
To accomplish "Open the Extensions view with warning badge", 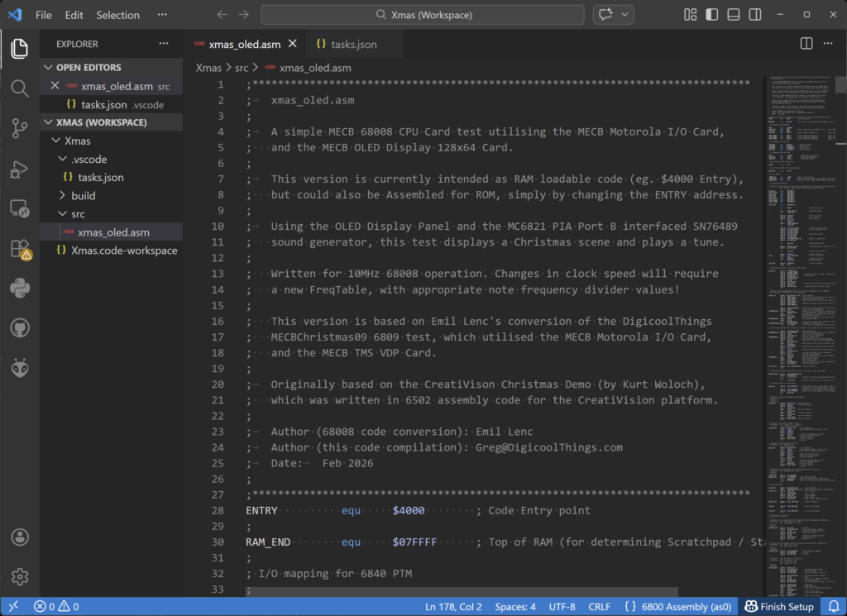I will [x=20, y=249].
